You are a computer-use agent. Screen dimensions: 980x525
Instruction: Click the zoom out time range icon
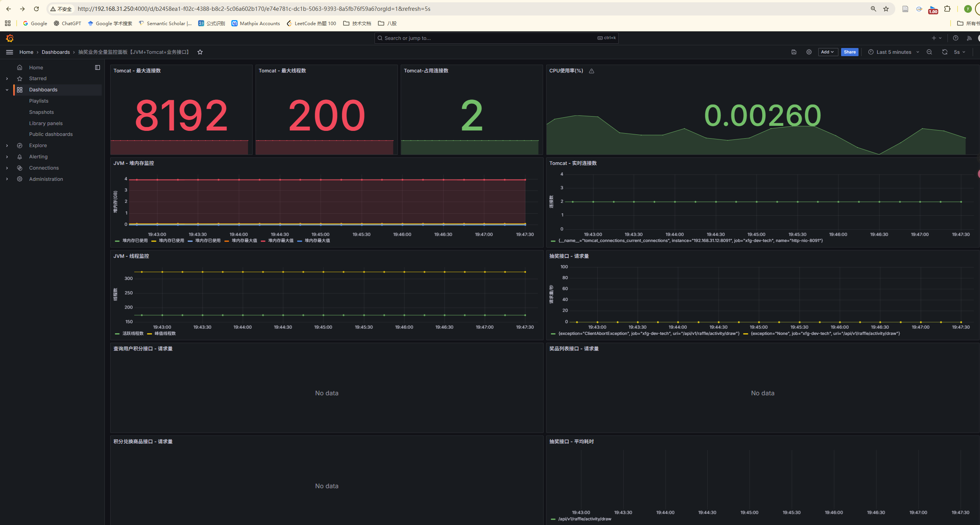(929, 52)
